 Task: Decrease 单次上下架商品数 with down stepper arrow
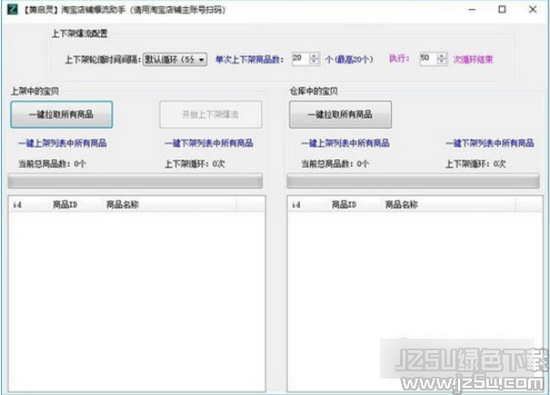[314, 62]
